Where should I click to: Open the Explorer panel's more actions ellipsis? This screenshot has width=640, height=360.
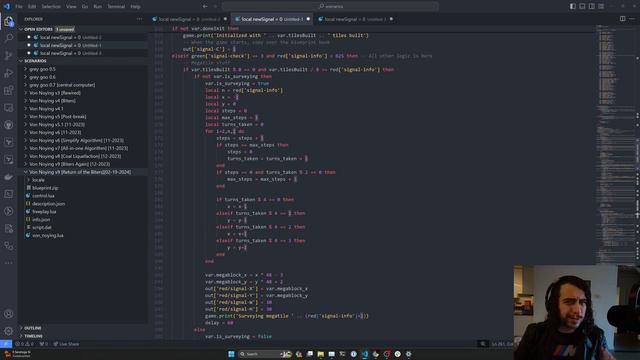[x=140, y=19]
